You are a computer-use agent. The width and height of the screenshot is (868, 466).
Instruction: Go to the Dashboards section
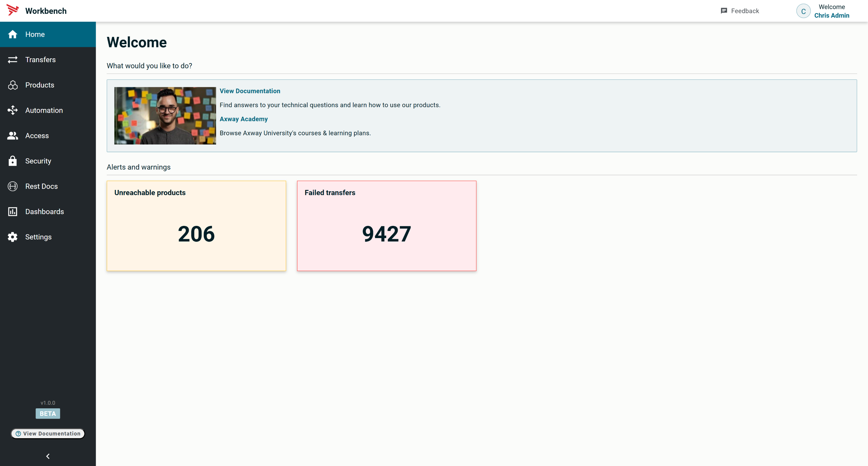pos(44,212)
